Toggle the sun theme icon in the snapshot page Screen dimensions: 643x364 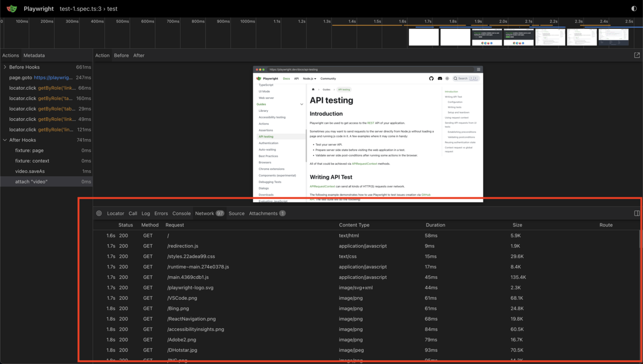click(447, 79)
